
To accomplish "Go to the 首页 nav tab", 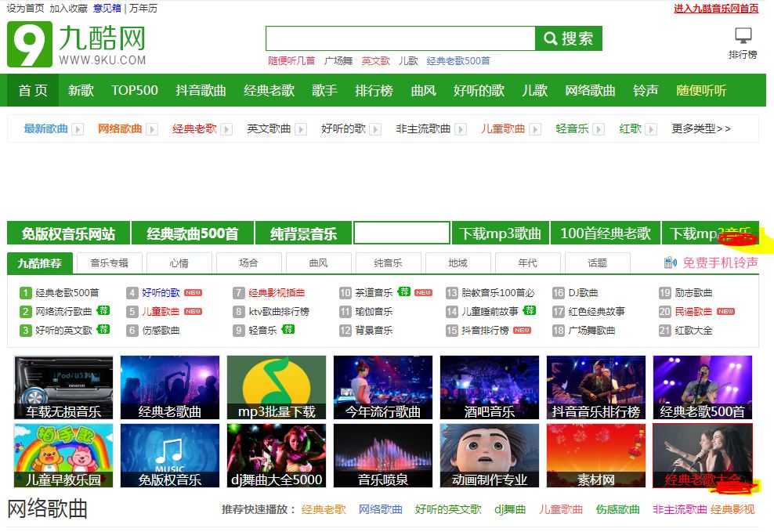I will [x=33, y=90].
